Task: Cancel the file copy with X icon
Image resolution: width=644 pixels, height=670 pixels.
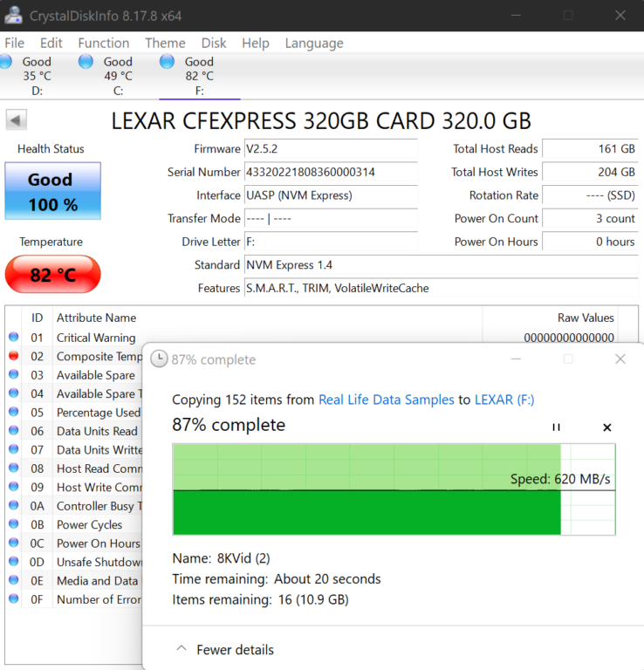Action: click(607, 427)
